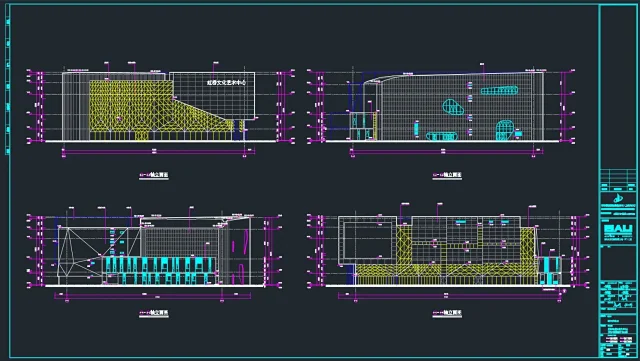Click the revision table at the top of the title block

pyautogui.click(x=618, y=180)
